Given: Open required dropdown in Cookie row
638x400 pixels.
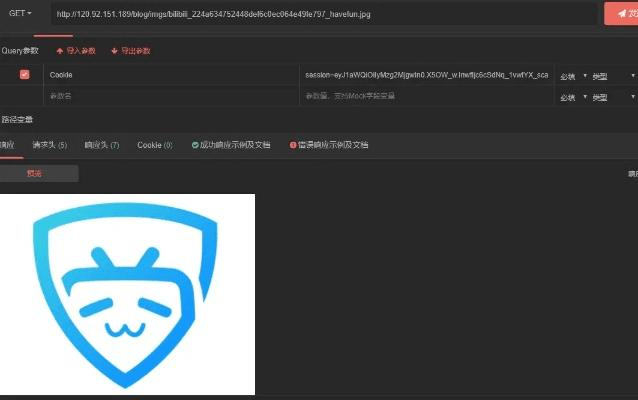Looking at the screenshot, I should pos(572,76).
